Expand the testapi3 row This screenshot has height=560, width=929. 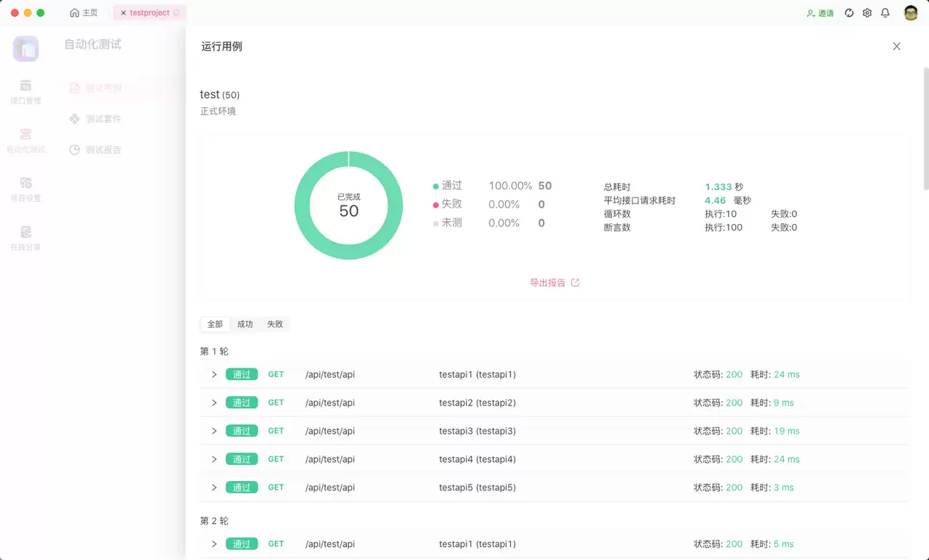tap(214, 431)
